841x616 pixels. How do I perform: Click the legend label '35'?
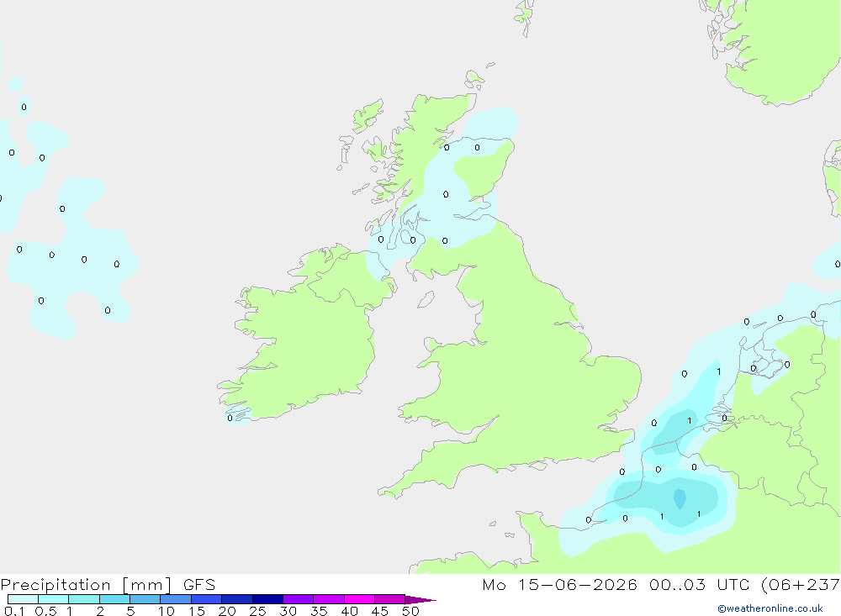pyautogui.click(x=319, y=611)
